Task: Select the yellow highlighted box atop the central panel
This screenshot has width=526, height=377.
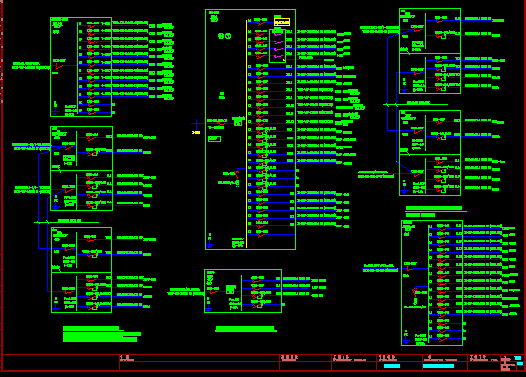Action: coord(282,22)
